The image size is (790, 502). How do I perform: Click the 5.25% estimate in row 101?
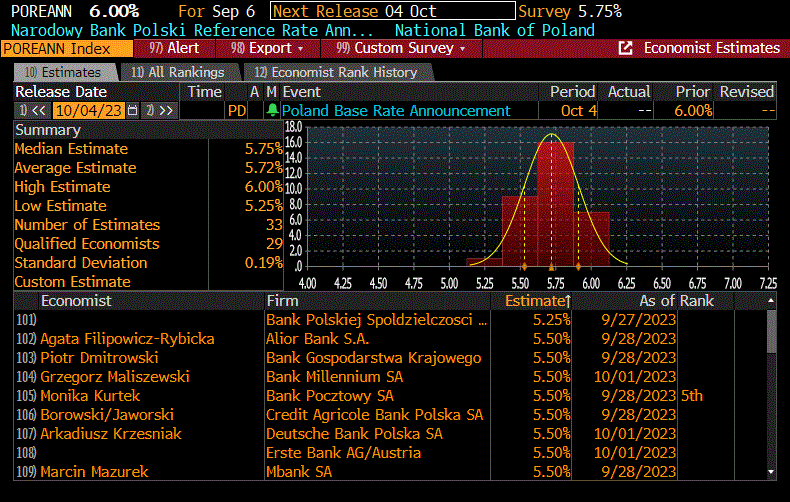[x=552, y=320]
